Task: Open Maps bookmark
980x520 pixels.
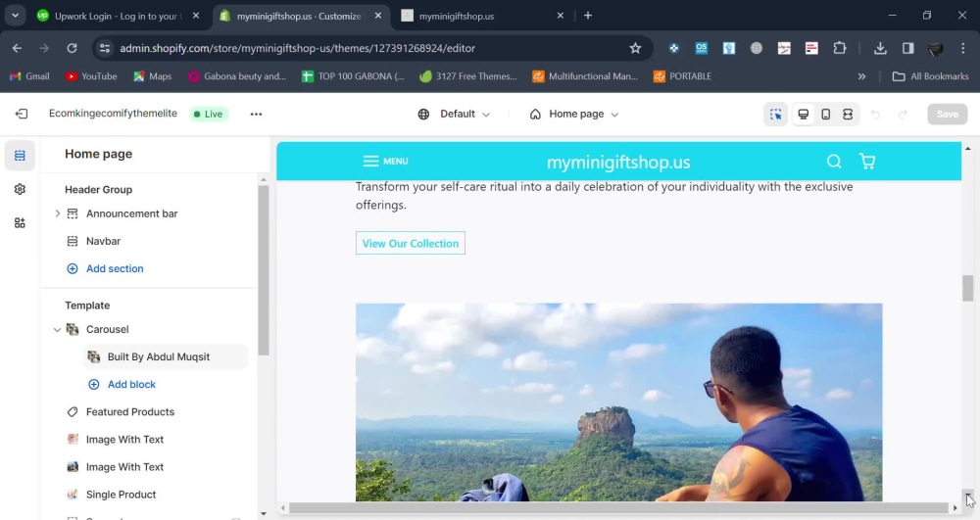Action: (153, 76)
